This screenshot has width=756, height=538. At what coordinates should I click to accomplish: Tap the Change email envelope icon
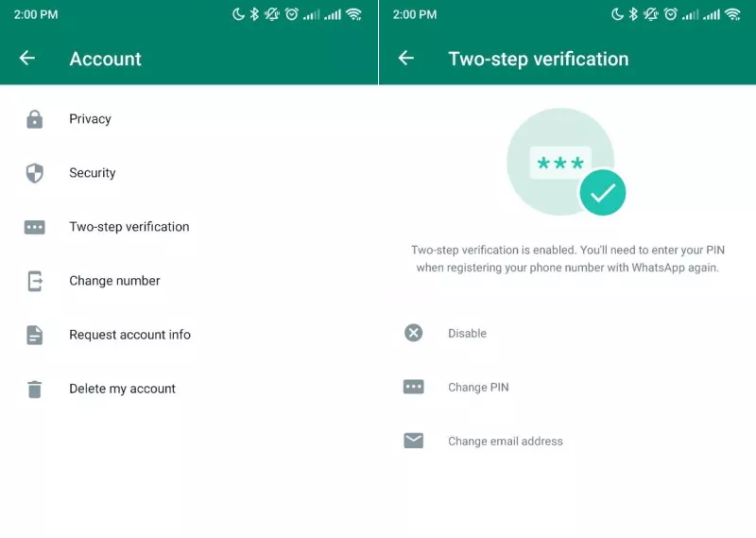point(414,441)
